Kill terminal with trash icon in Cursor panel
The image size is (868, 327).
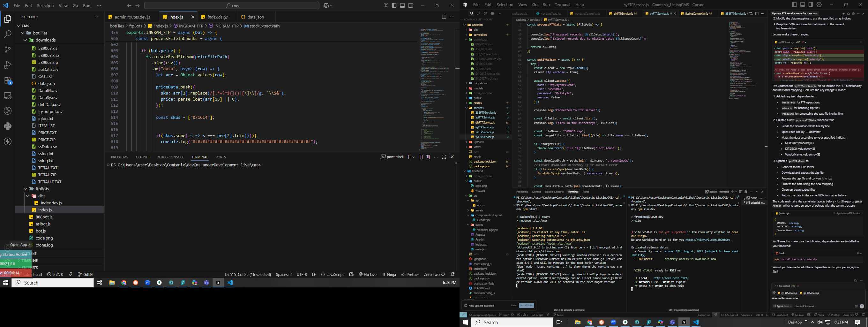(746, 192)
